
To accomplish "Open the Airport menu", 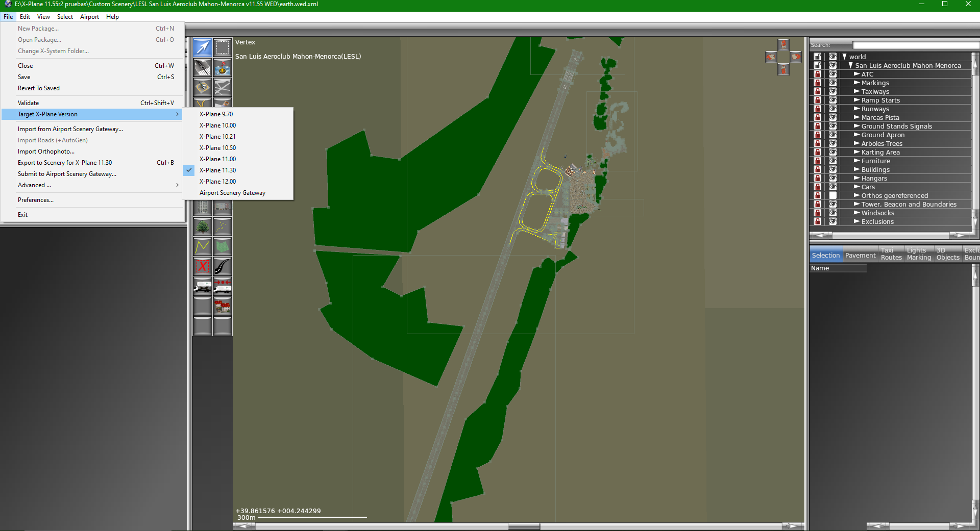I will point(89,17).
